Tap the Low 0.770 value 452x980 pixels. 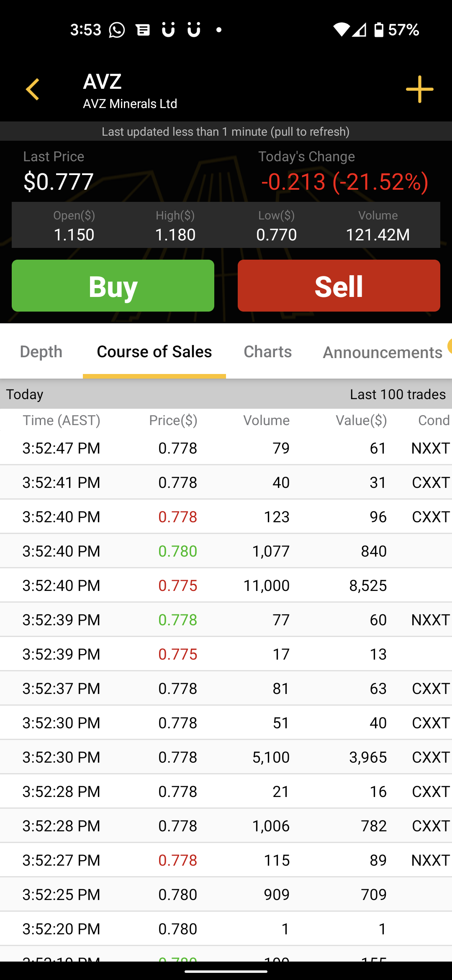pos(277,235)
